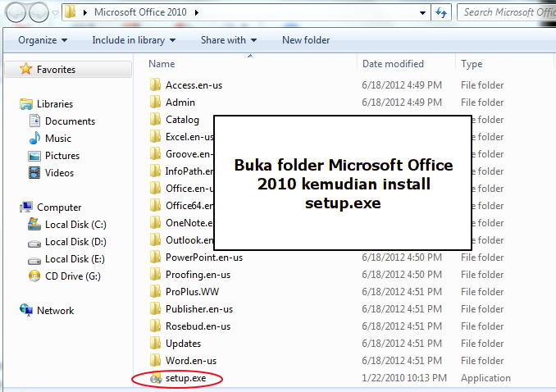The height and width of the screenshot is (392, 556).
Task: Click the ProPlus.WW folder icon
Action: click(155, 291)
